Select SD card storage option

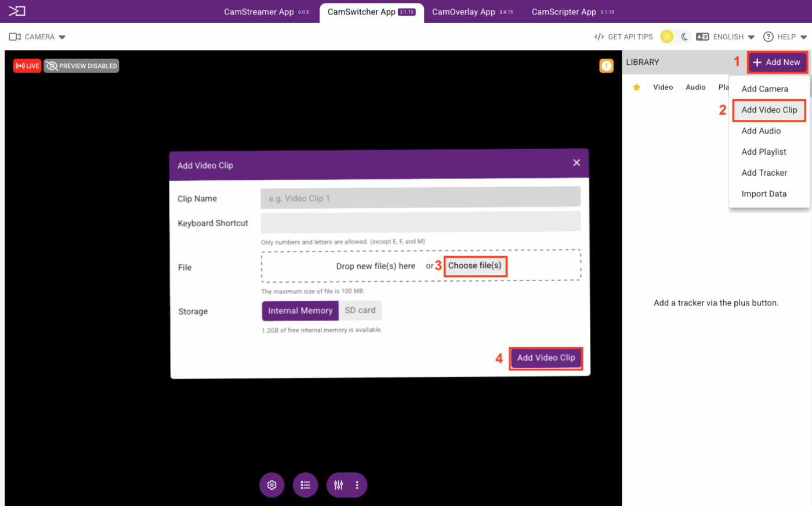tap(360, 311)
